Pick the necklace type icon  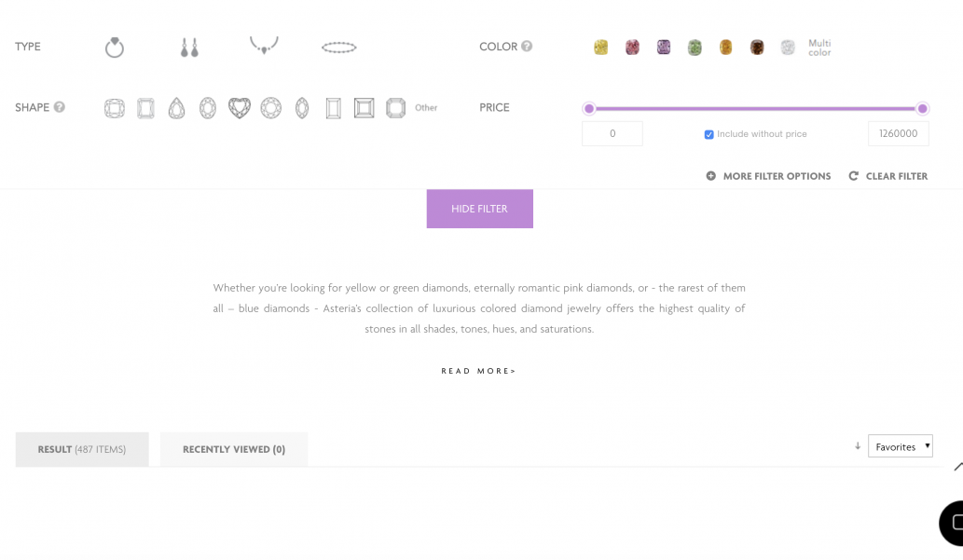(264, 46)
